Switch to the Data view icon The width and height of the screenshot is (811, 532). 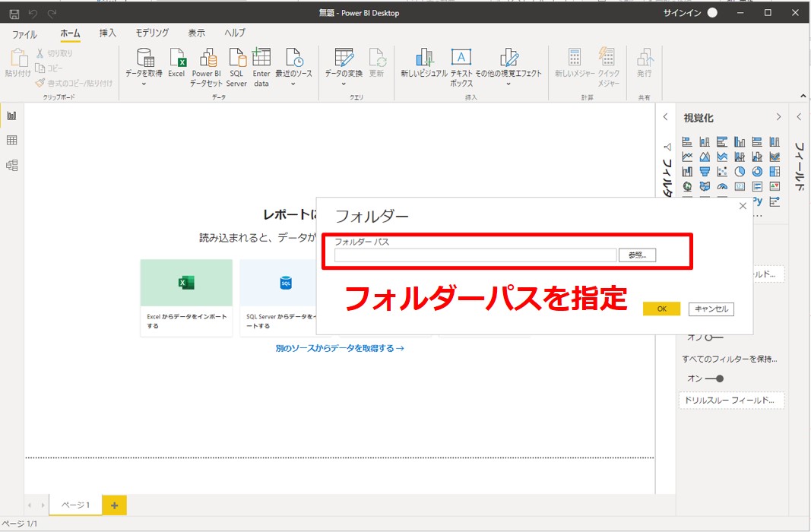(x=11, y=141)
